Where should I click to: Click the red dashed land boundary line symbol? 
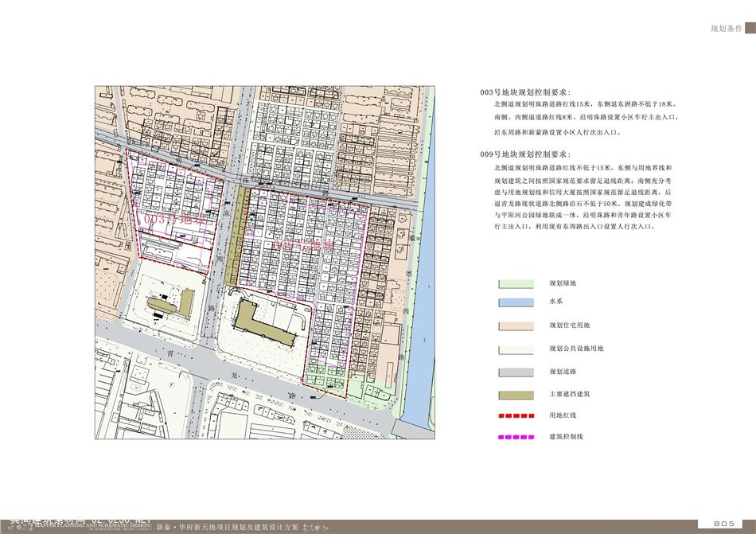point(515,415)
